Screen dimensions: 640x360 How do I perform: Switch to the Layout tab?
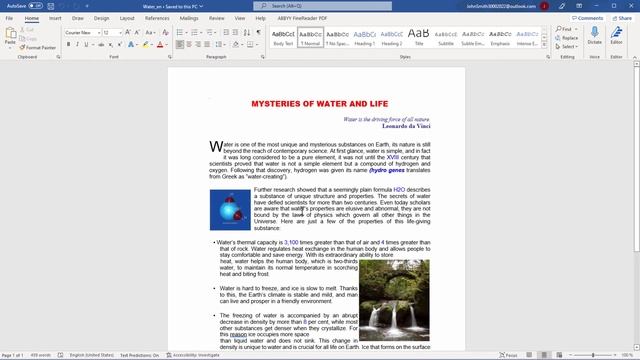click(127, 18)
